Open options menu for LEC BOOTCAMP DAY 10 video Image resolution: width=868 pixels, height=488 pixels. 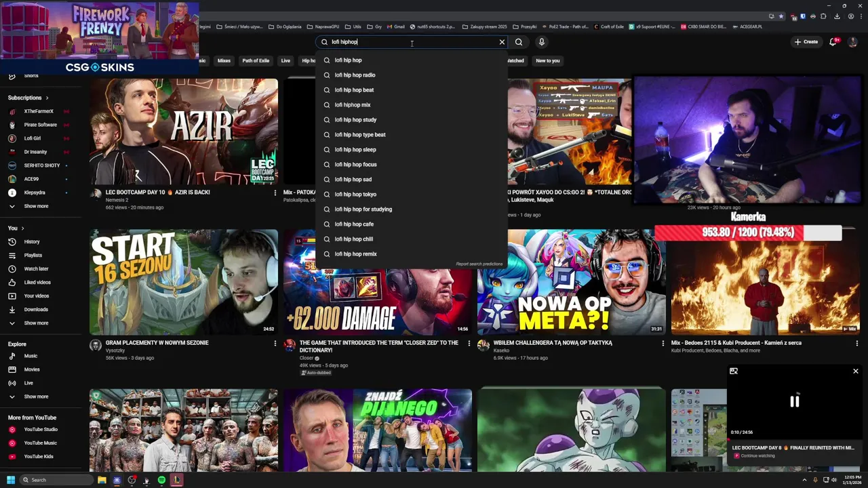[275, 193]
